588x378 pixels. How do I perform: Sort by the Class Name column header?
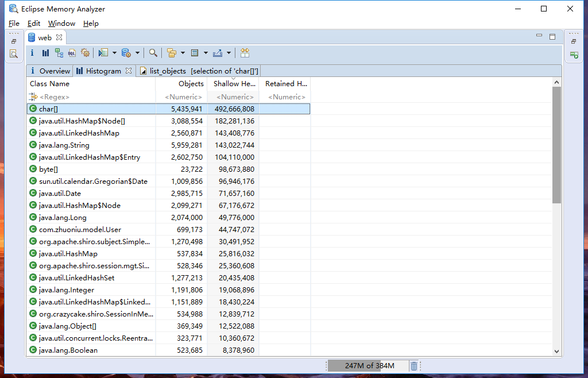pyautogui.click(x=91, y=84)
